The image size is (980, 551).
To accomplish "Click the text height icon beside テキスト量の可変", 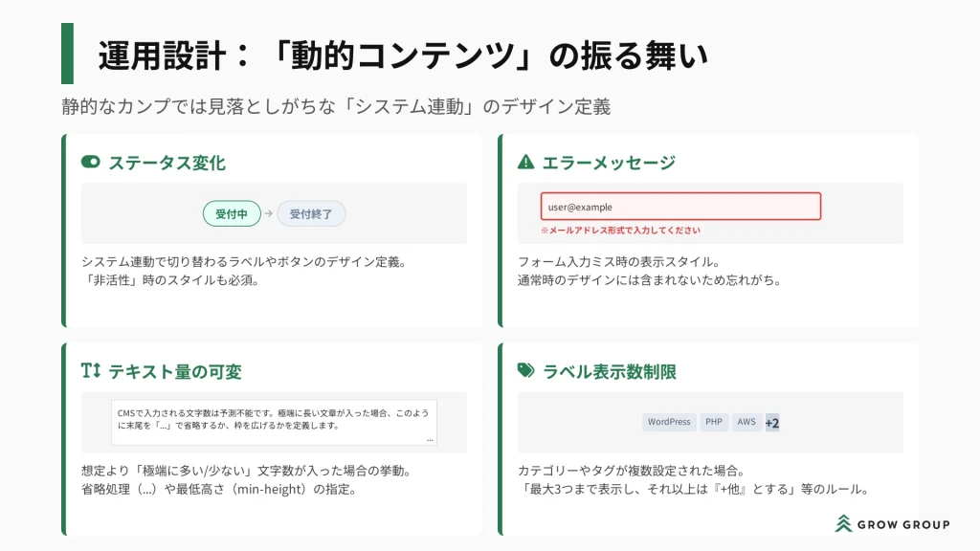I will tap(91, 370).
